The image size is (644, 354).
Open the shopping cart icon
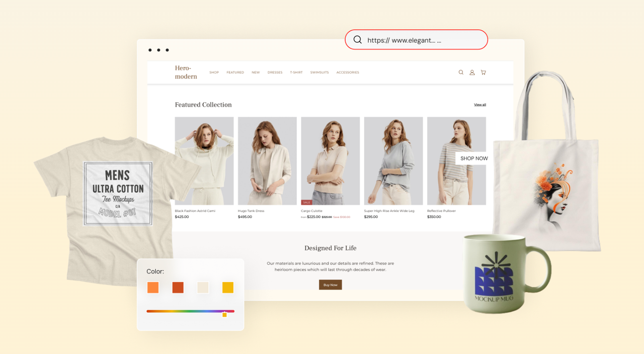click(484, 73)
